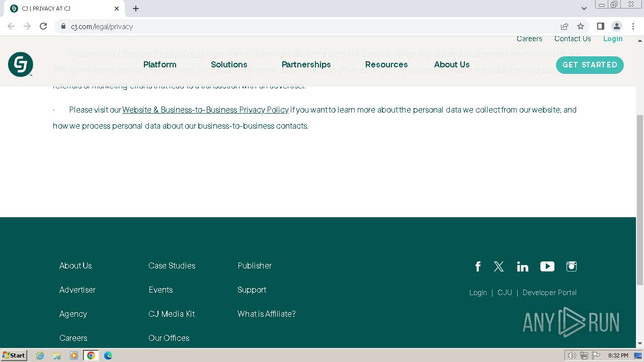This screenshot has width=644, height=362.
Task: Open footer Support link
Action: (252, 290)
